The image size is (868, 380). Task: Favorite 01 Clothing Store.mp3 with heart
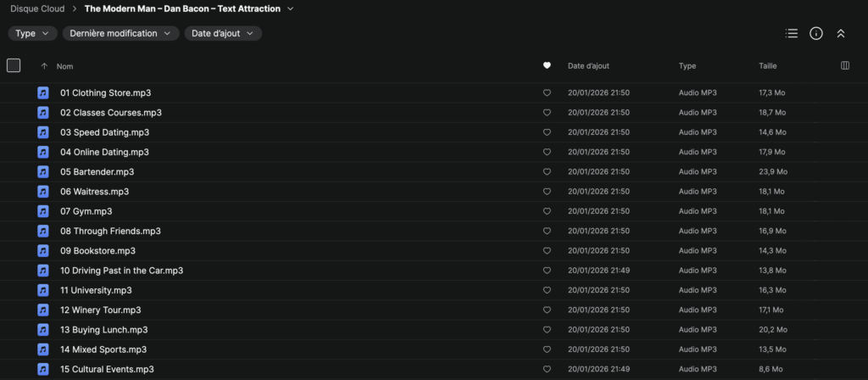(547, 92)
